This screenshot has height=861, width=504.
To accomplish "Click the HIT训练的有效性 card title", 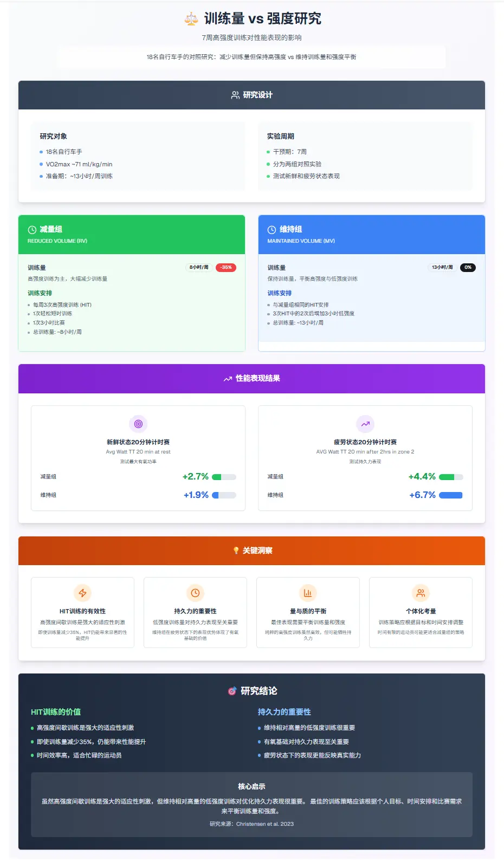I will click(x=82, y=611).
